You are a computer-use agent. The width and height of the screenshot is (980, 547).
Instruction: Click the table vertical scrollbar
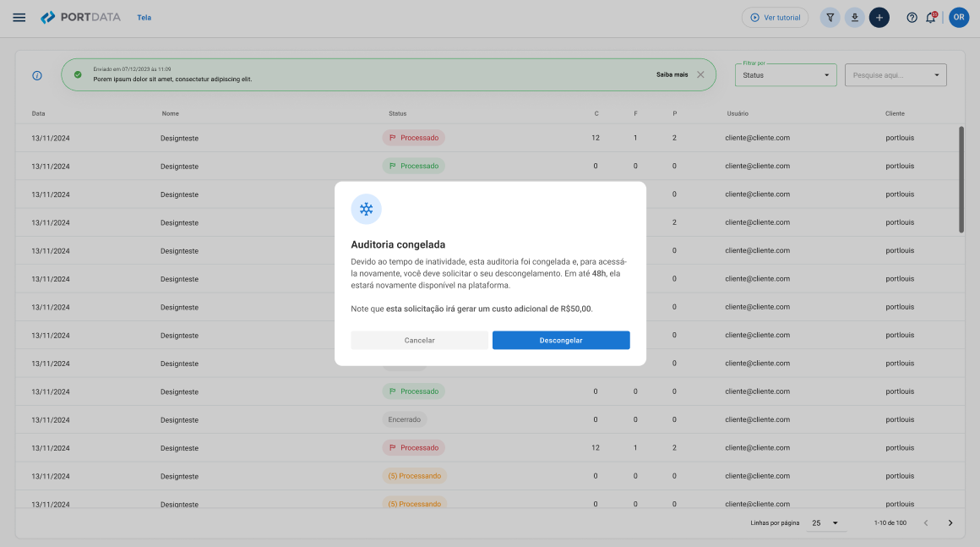[x=961, y=179]
